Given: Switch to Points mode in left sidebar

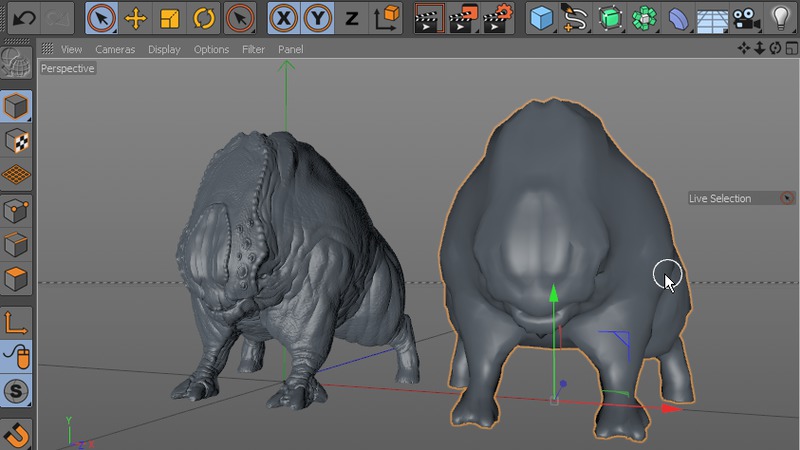Looking at the screenshot, I should pyautogui.click(x=16, y=210).
